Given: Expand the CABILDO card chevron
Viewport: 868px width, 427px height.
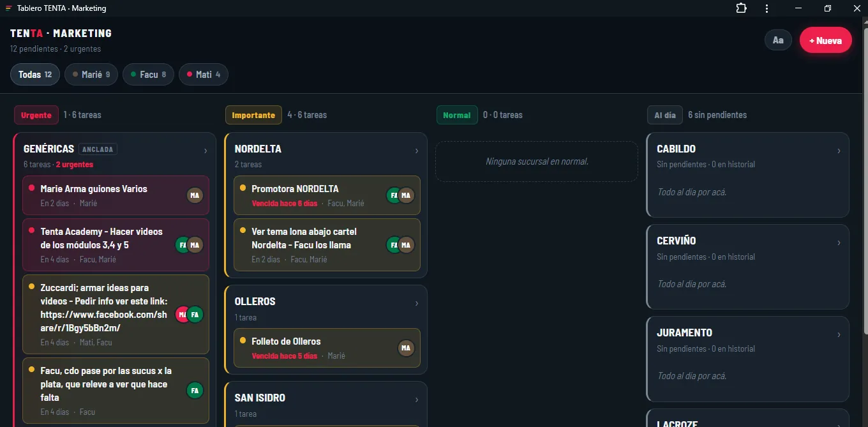Looking at the screenshot, I should point(839,151).
